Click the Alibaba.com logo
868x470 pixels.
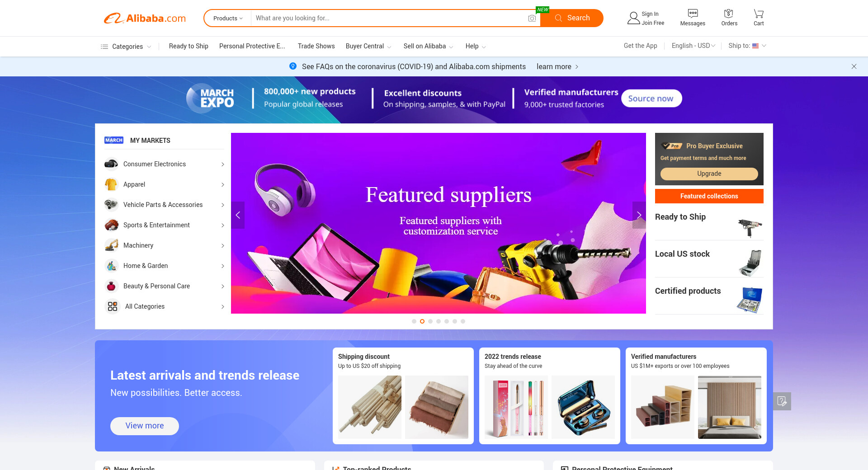[x=145, y=18]
